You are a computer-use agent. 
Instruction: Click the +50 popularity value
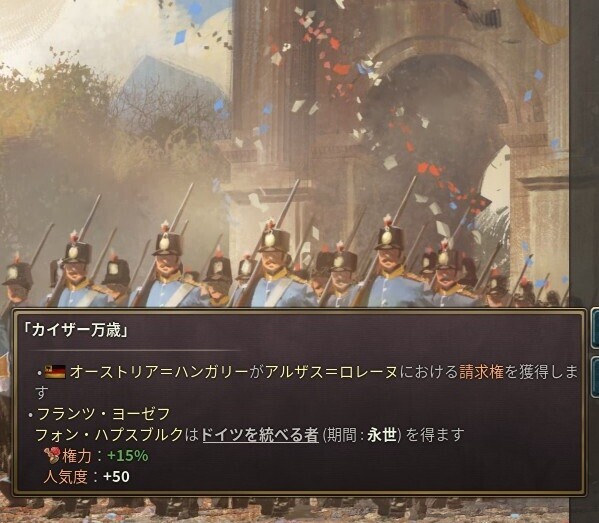click(117, 476)
